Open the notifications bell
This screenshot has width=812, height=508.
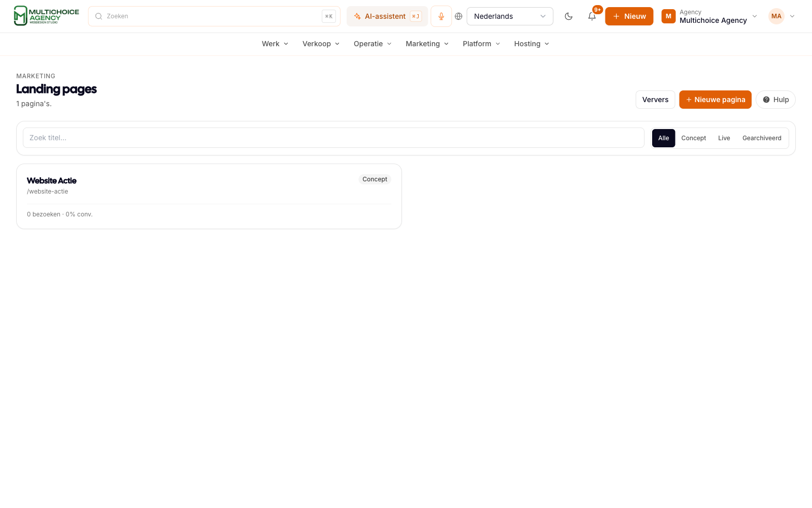point(592,16)
